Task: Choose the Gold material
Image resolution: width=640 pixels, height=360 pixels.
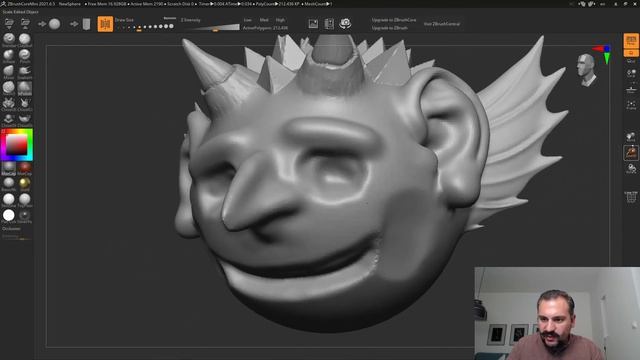Action: [x=24, y=183]
